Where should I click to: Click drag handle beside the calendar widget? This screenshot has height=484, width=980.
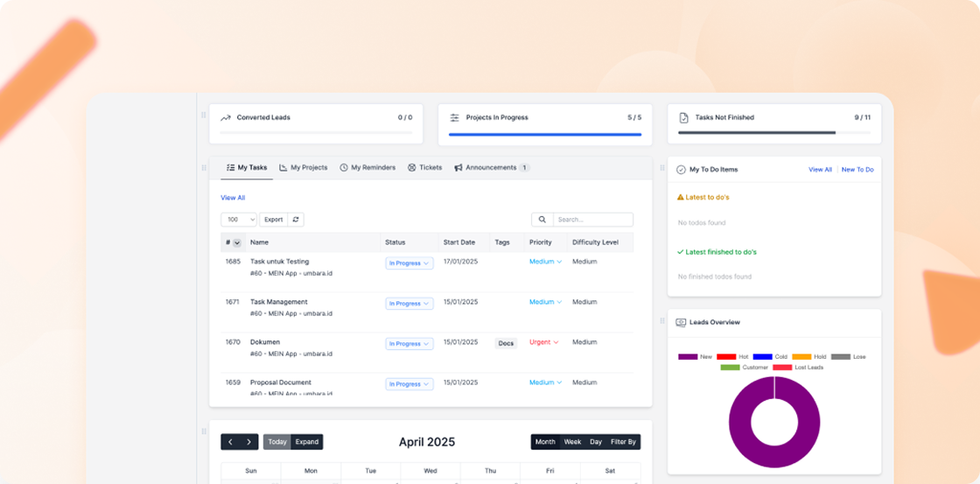click(x=203, y=431)
